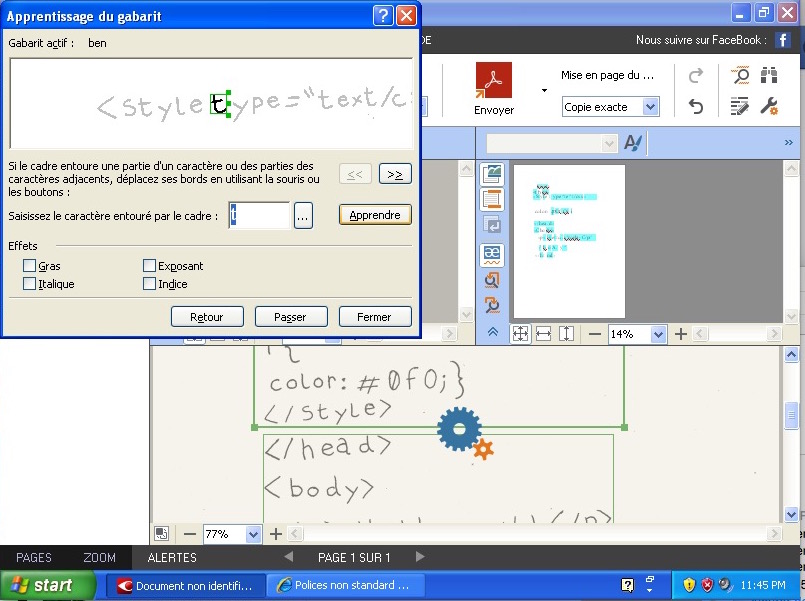Enable the Gras checkbox
Image resolution: width=805 pixels, height=601 pixels.
coord(29,266)
